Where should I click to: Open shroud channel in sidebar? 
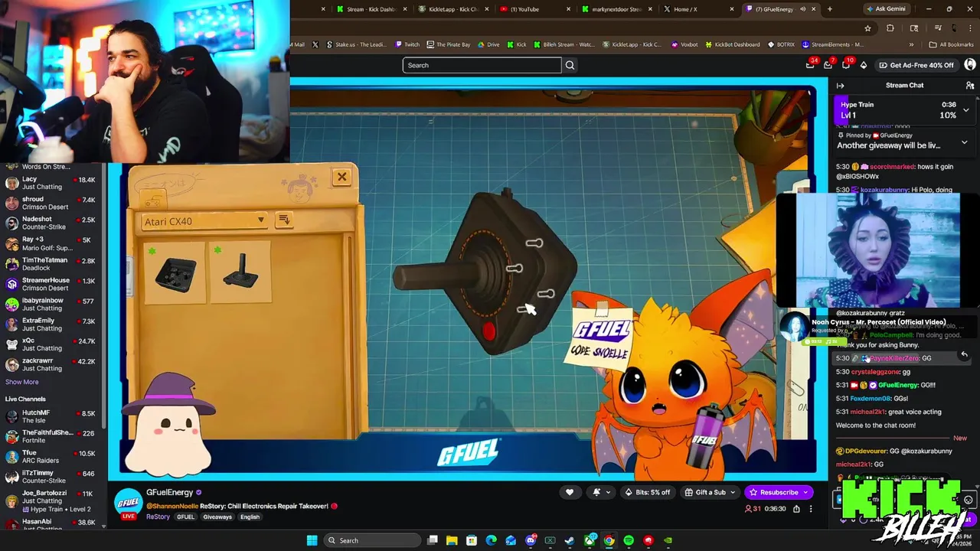[51, 203]
